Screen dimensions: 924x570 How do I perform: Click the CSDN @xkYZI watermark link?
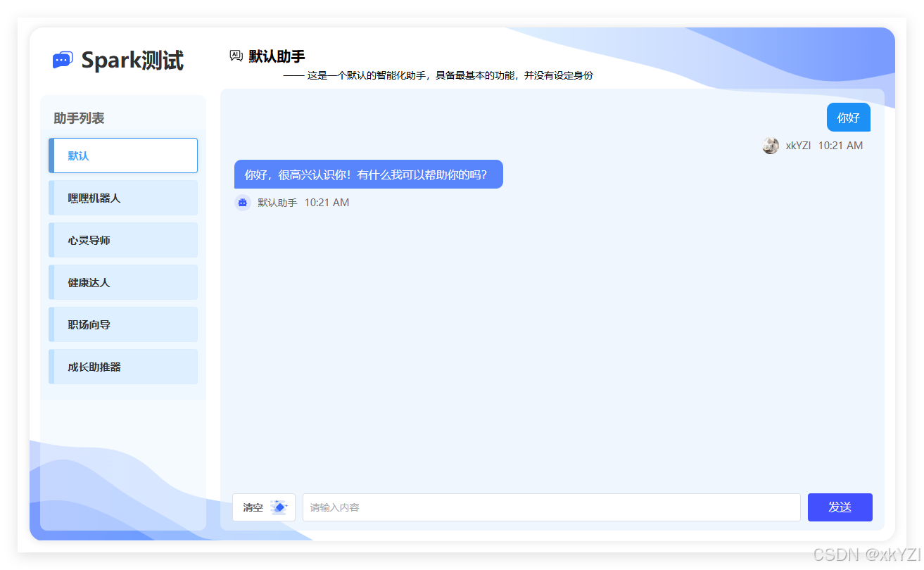[867, 553]
